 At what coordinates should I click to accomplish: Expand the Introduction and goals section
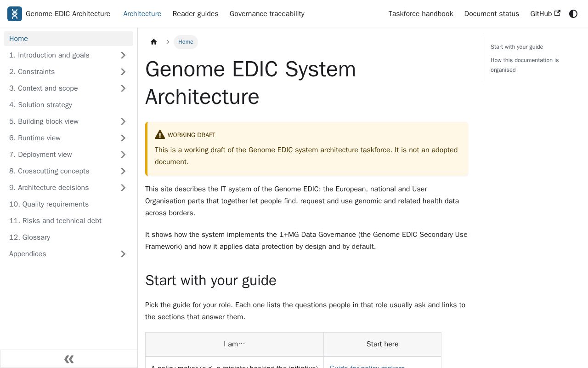tap(123, 55)
